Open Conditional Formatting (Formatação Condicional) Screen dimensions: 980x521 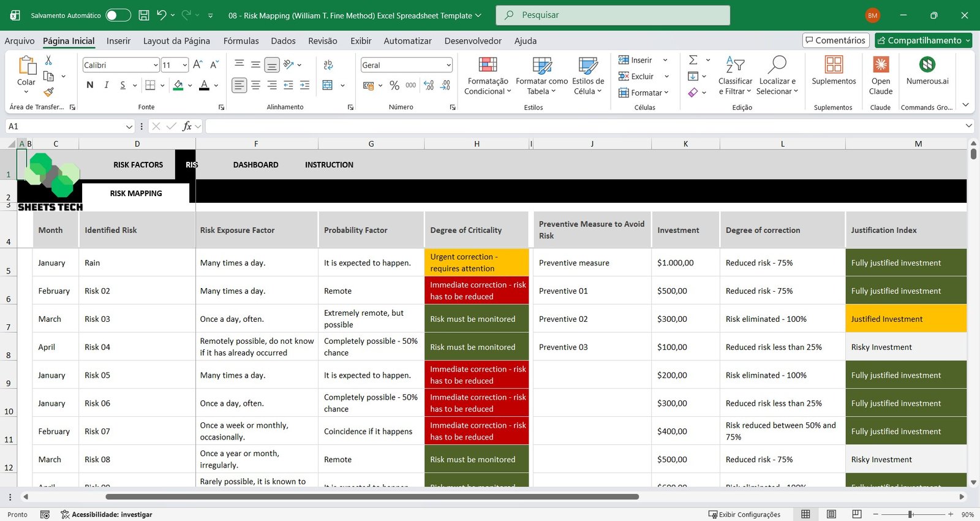point(487,76)
